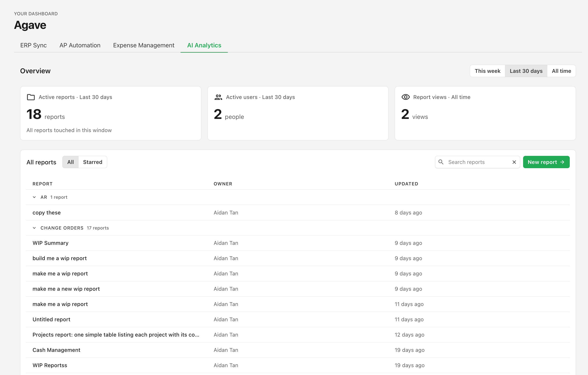The image size is (588, 375).
Task: Click the 8 days ago timestamp
Action: (408, 213)
